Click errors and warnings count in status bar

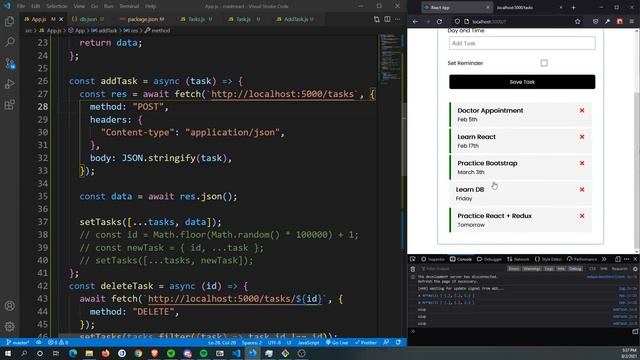pos(58,342)
